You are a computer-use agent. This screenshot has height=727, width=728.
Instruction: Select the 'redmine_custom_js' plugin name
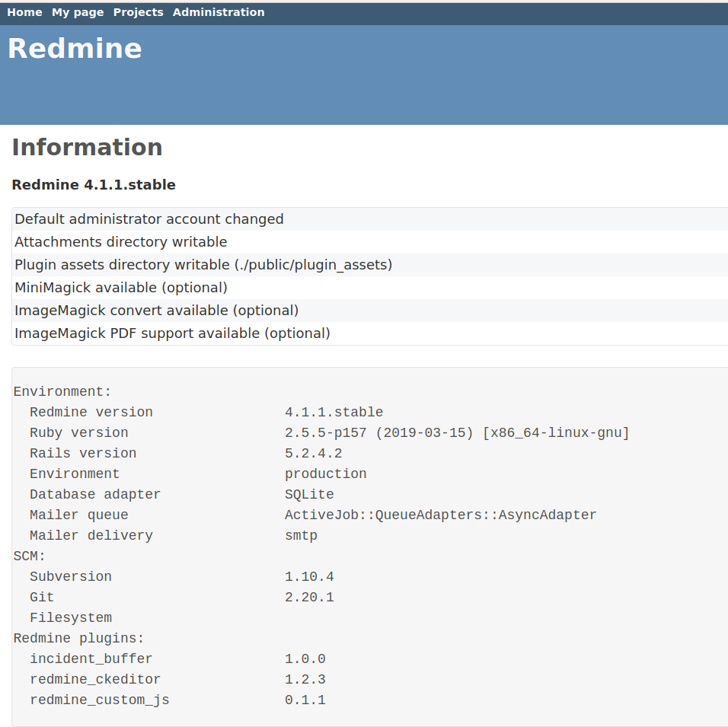point(99,700)
